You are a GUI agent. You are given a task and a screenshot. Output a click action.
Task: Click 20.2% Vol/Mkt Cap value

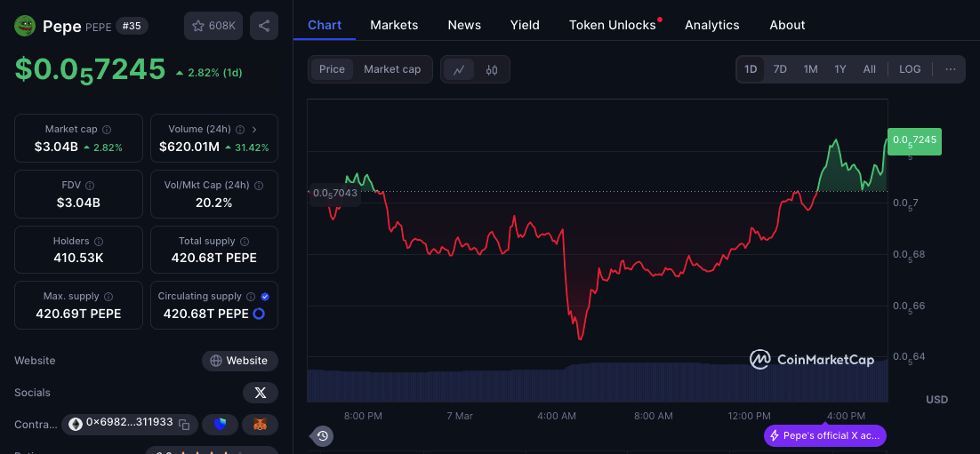pyautogui.click(x=214, y=203)
